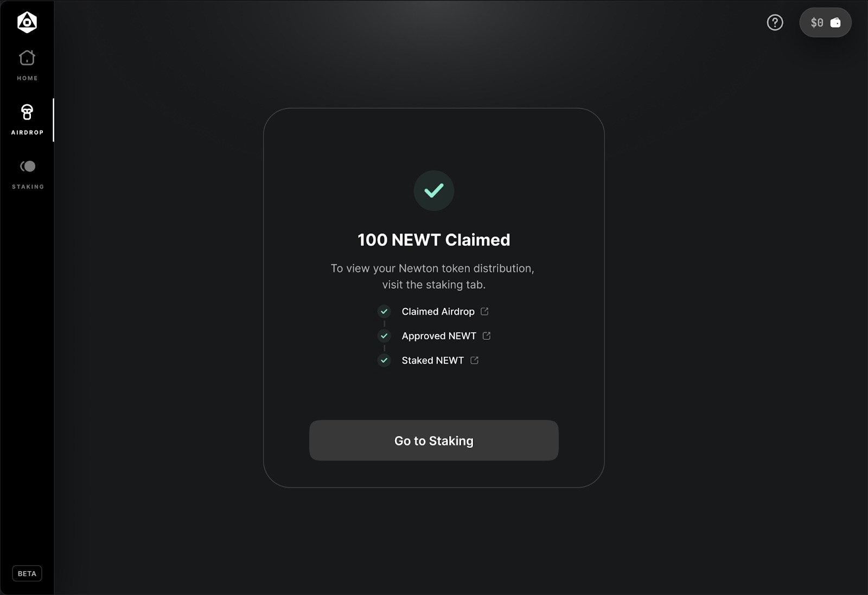The width and height of the screenshot is (868, 595).
Task: Click the Go to Staking button
Action: pos(434,440)
